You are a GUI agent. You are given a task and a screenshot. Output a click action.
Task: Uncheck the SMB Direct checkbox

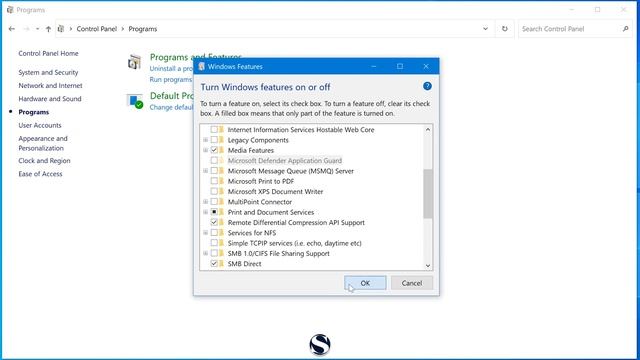point(214,264)
